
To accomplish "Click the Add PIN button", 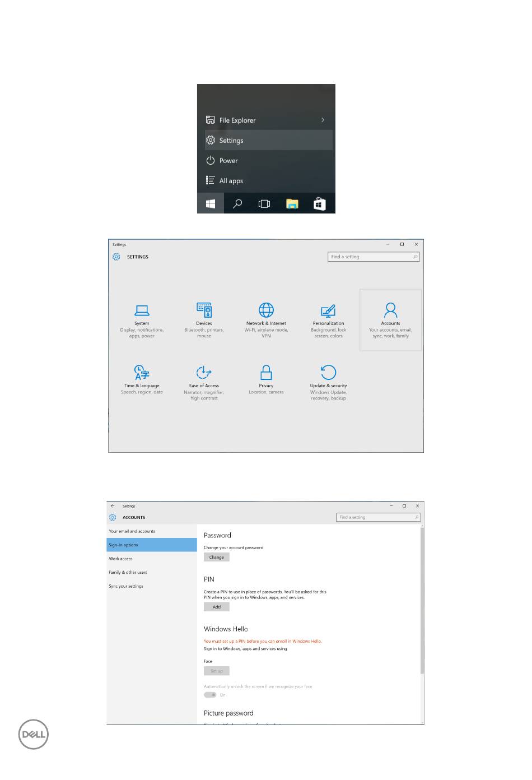I will [217, 607].
